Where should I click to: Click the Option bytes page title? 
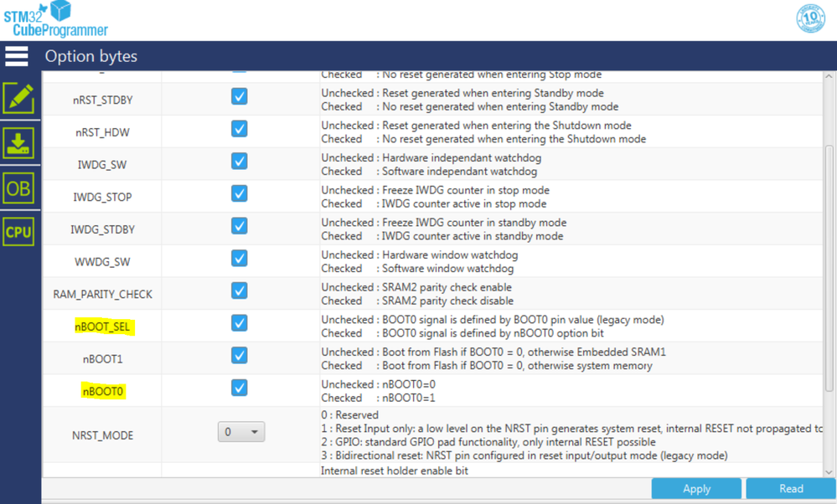coord(91,56)
